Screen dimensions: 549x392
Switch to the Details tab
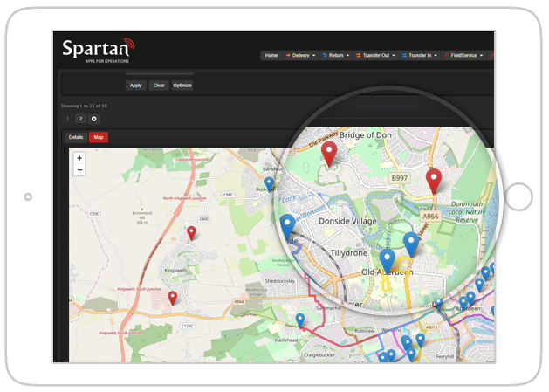pyautogui.click(x=76, y=137)
